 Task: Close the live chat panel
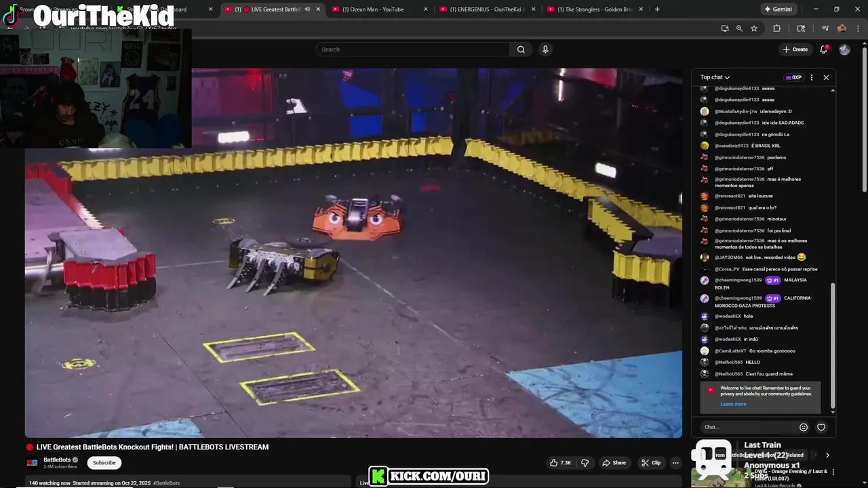(826, 77)
